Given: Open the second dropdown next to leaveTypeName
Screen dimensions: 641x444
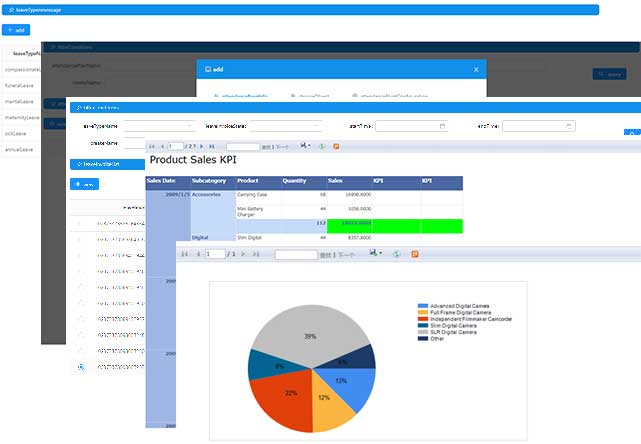Looking at the screenshot, I should [285, 126].
